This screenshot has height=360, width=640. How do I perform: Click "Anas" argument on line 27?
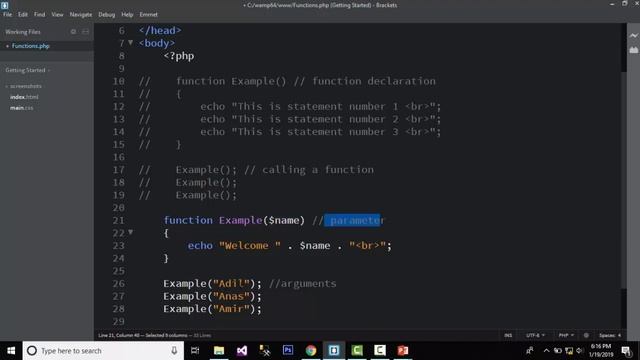click(x=231, y=296)
